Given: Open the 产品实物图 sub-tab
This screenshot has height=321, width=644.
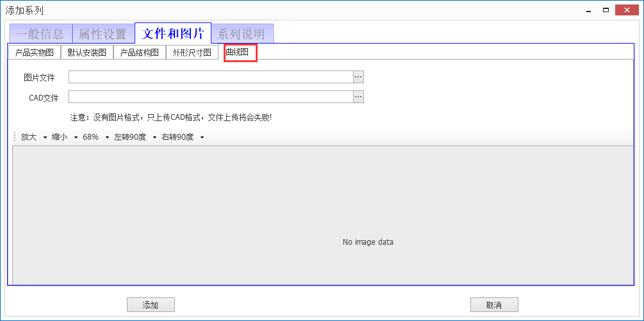Looking at the screenshot, I should [35, 53].
